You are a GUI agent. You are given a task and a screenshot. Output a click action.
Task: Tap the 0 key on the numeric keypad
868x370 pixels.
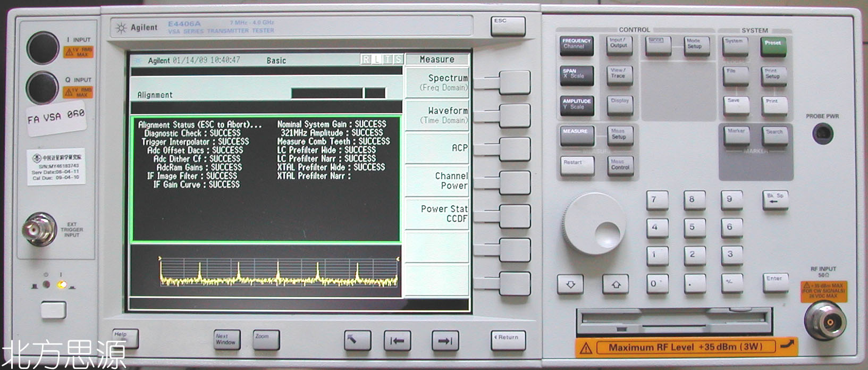(x=657, y=284)
